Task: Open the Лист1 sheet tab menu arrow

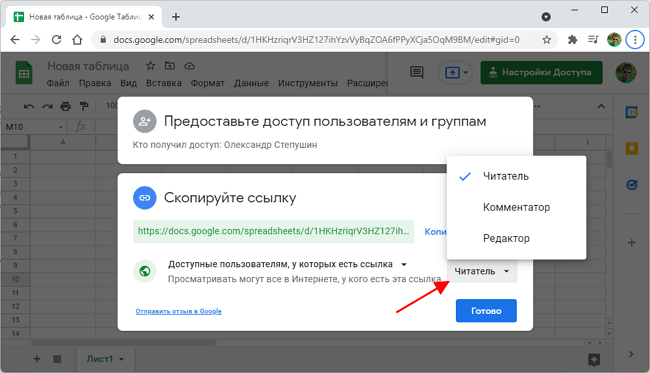Action: click(121, 359)
